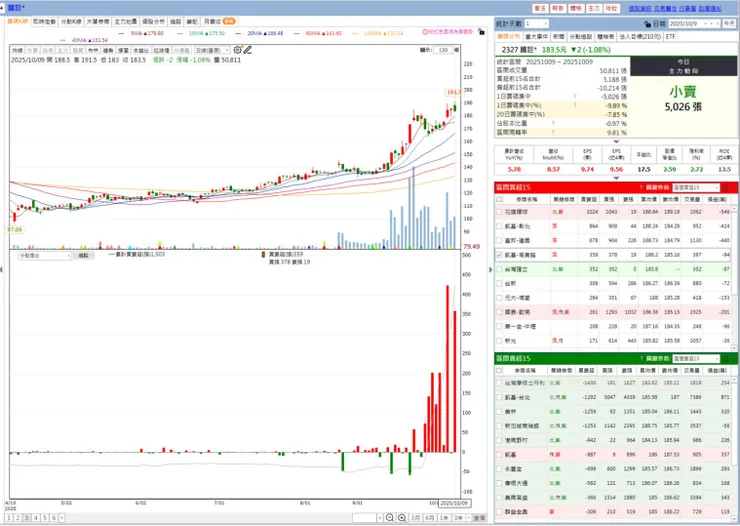Expand fundamentals row with the down triangle
This screenshot has width=740, height=526.
pyautogui.click(x=616, y=178)
